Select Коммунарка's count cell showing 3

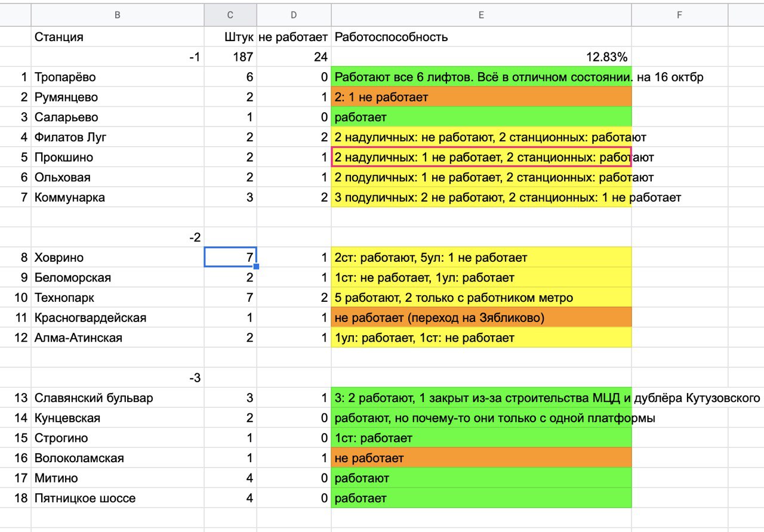tap(230, 197)
